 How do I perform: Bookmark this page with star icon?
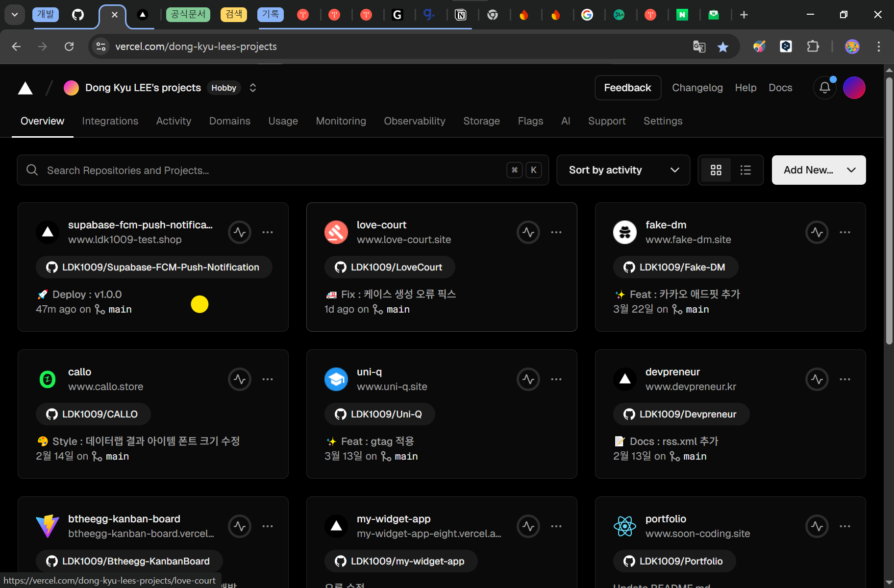723,47
